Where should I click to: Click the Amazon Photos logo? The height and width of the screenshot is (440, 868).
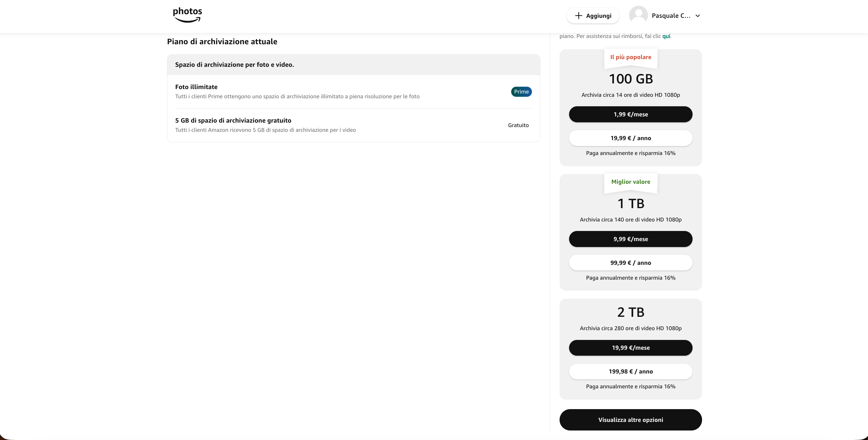tap(187, 15)
